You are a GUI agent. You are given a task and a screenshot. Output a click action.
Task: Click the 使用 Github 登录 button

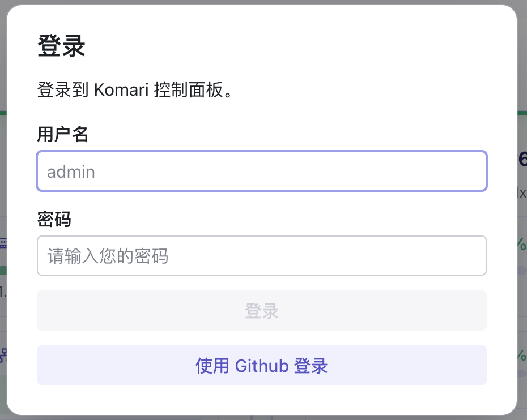pos(262,366)
